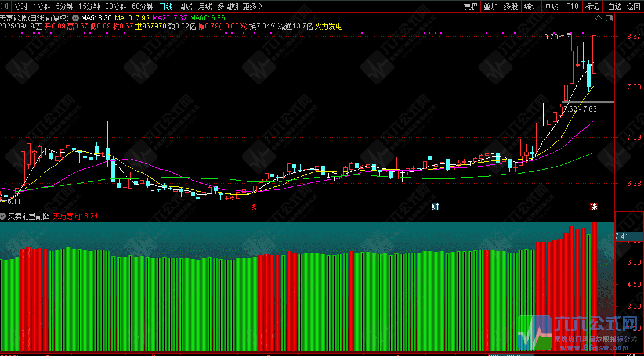Open the 更多 periods expander
Image resolution: width=644 pixels, height=356 pixels.
(x=252, y=6)
